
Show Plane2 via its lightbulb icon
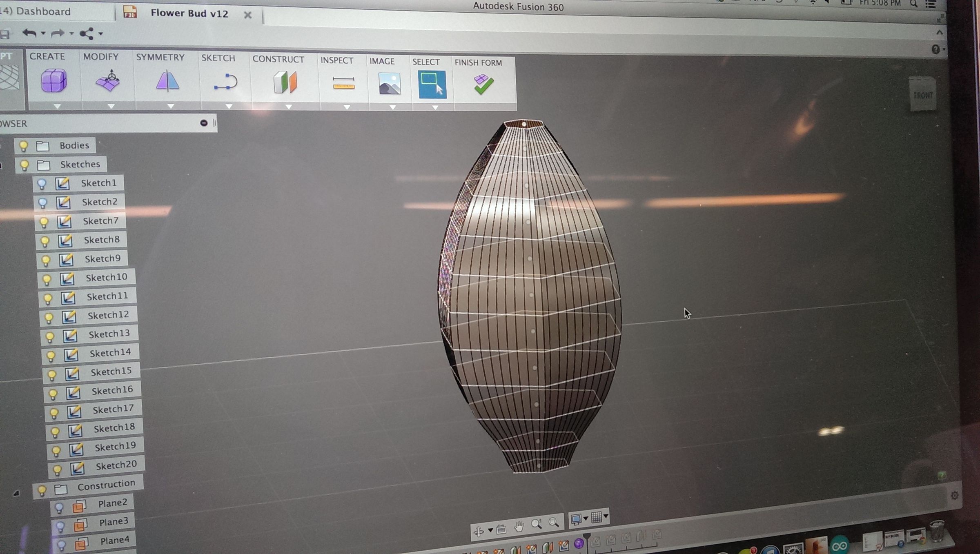pyautogui.click(x=59, y=507)
